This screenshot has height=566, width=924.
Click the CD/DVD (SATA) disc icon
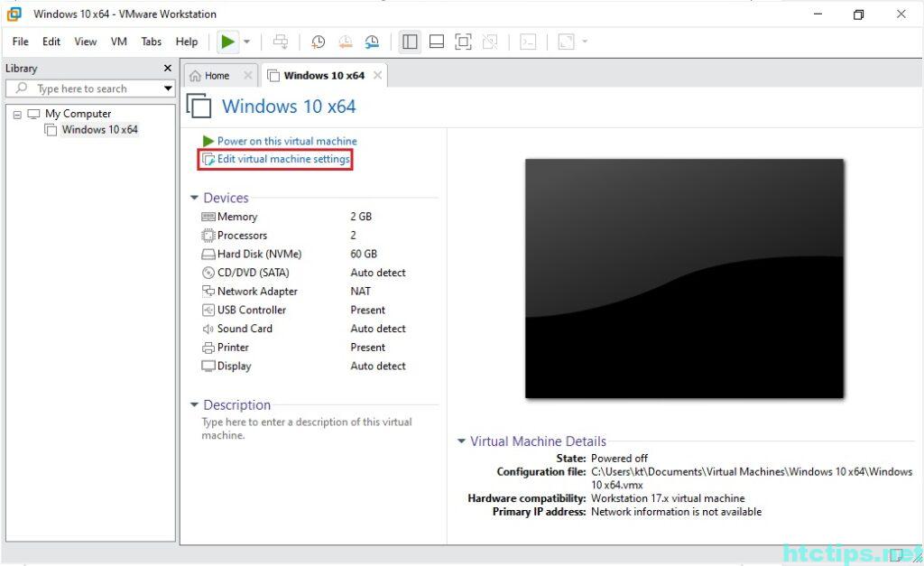point(208,273)
